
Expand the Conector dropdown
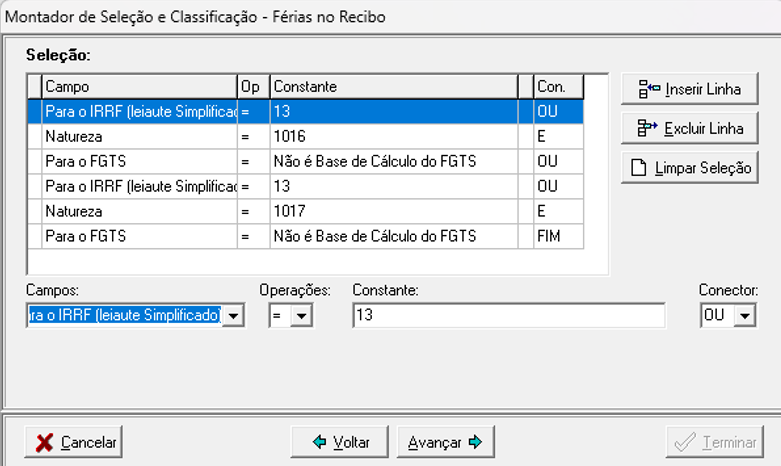pos(743,316)
